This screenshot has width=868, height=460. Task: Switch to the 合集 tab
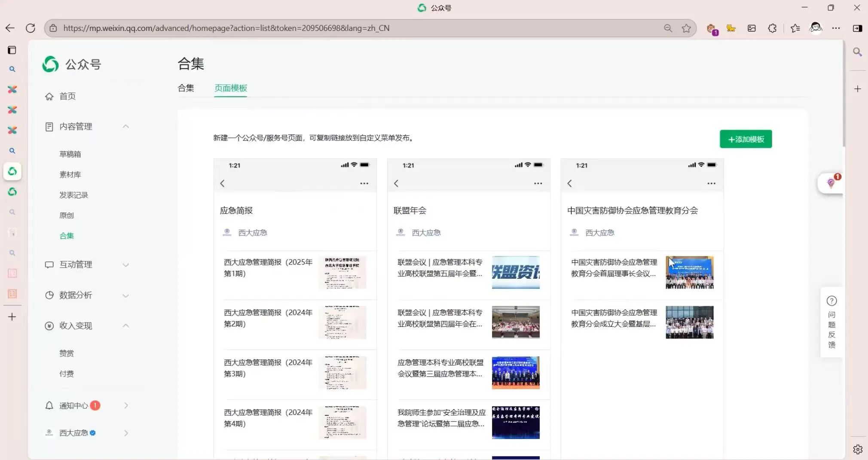[186, 88]
